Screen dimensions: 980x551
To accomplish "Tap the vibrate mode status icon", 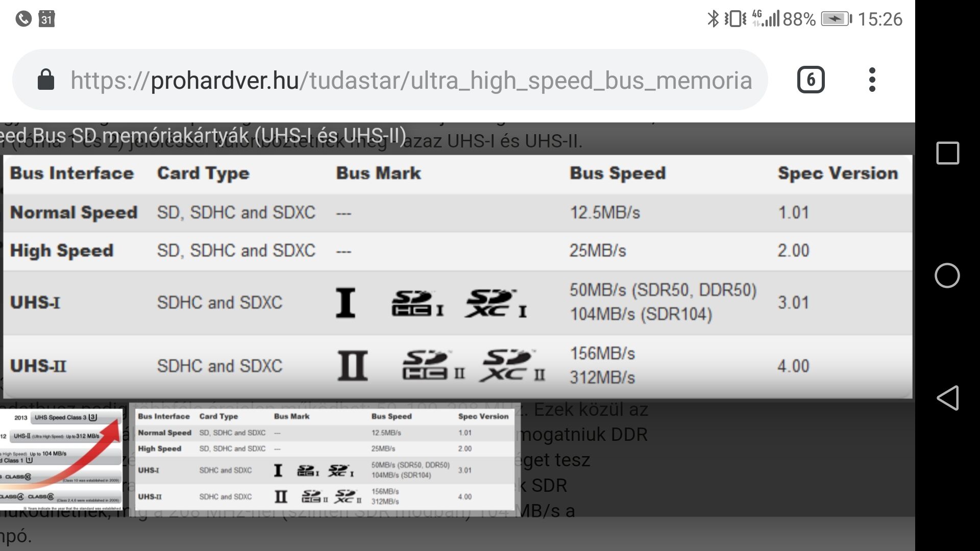I will pyautogui.click(x=736, y=19).
